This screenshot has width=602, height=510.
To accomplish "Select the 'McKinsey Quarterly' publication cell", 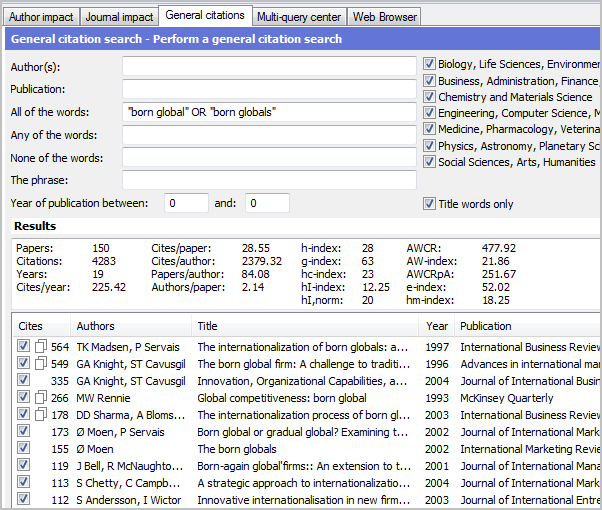I will point(507,398).
